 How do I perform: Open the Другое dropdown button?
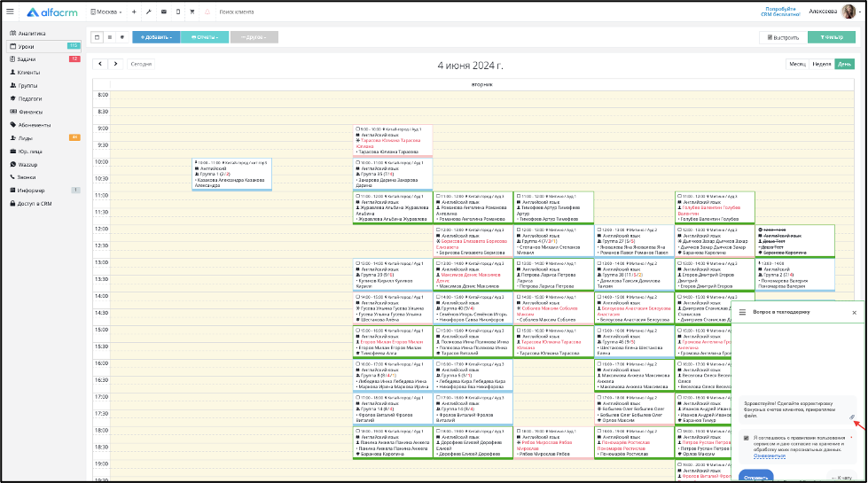pos(254,37)
